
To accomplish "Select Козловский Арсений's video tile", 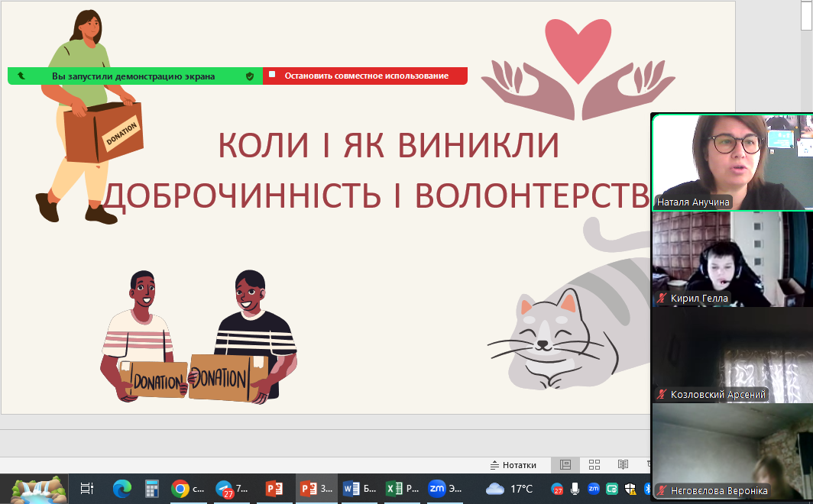I will (732, 355).
